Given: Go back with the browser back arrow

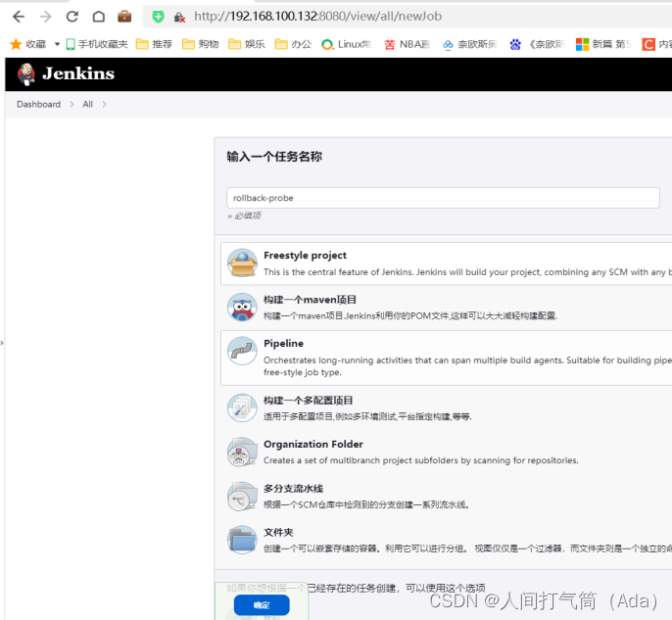Looking at the screenshot, I should 19,17.
